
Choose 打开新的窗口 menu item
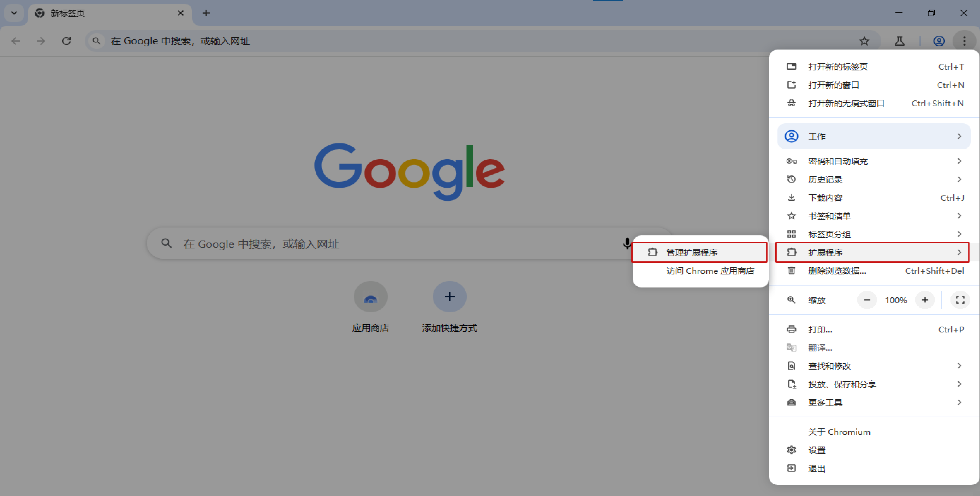tap(874, 85)
